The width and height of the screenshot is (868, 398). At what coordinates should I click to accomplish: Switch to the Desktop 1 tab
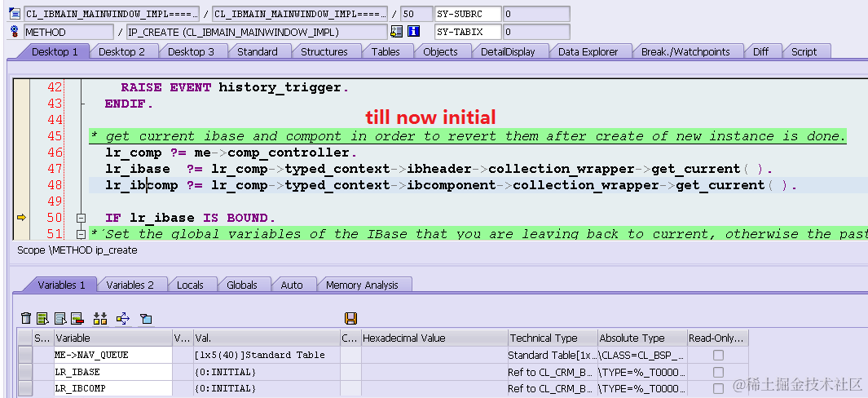tap(55, 51)
